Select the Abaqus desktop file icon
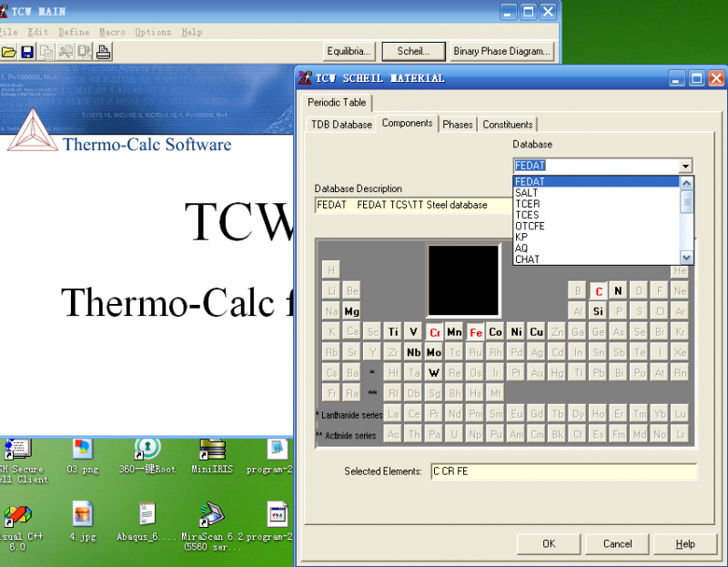728x567 pixels. tap(146, 521)
